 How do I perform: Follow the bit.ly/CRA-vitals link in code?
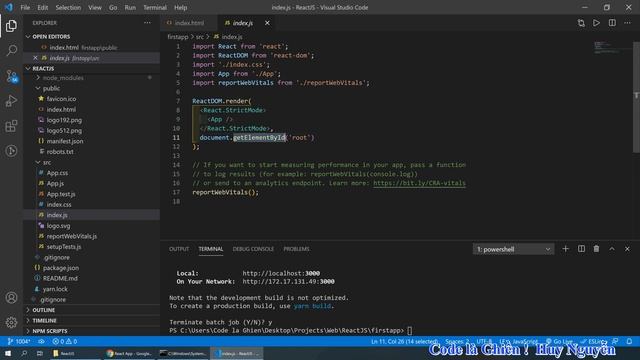419,183
